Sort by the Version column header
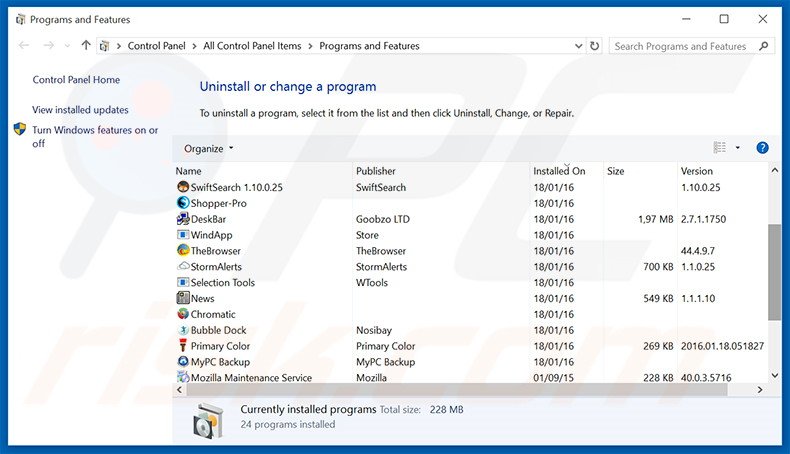The image size is (790, 454). tap(696, 171)
